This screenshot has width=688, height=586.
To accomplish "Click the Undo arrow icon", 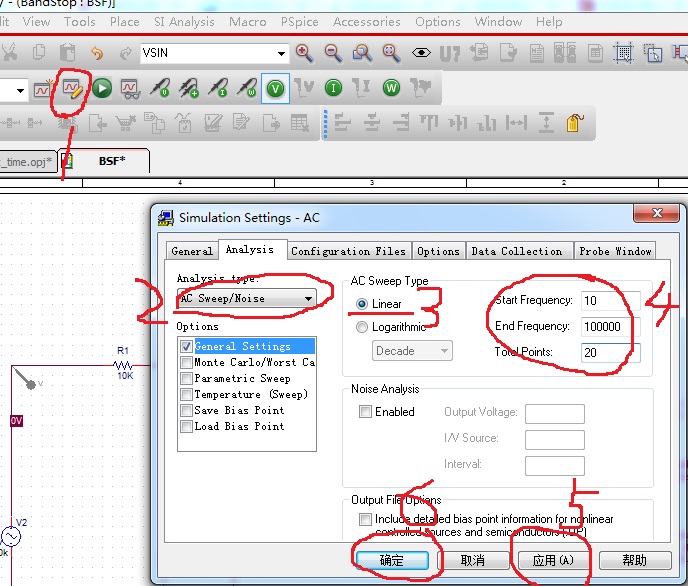I will [x=97, y=54].
